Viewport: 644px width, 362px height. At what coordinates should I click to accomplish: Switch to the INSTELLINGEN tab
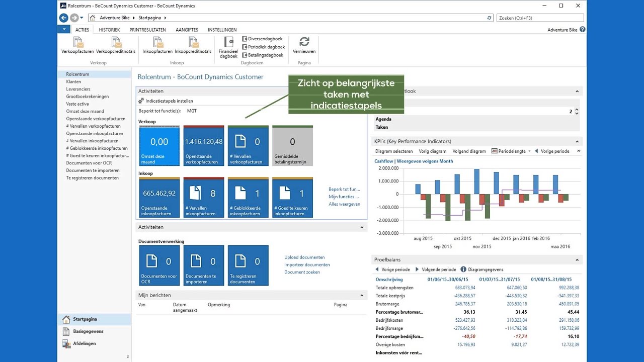click(x=222, y=30)
